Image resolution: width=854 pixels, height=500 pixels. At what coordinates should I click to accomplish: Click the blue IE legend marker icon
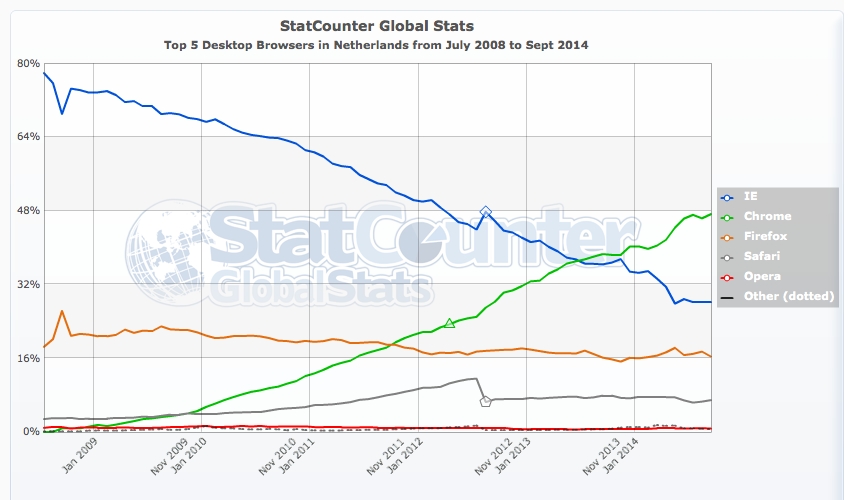[x=727, y=197]
